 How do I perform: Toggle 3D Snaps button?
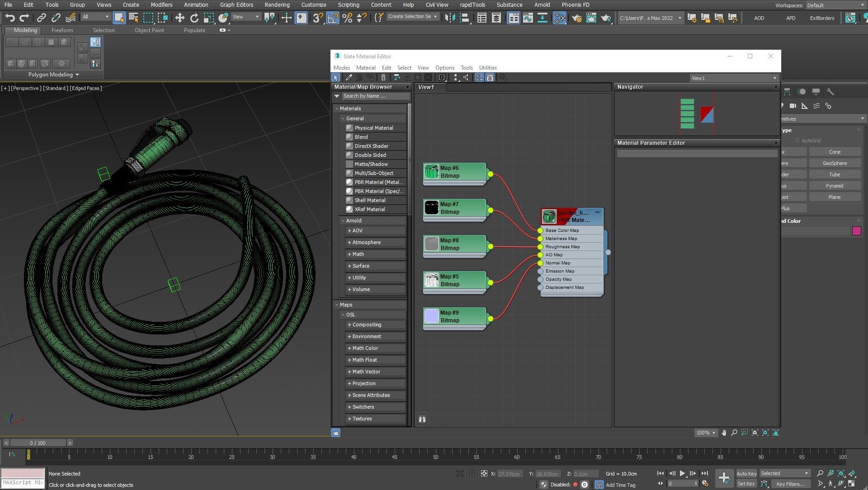coord(318,18)
